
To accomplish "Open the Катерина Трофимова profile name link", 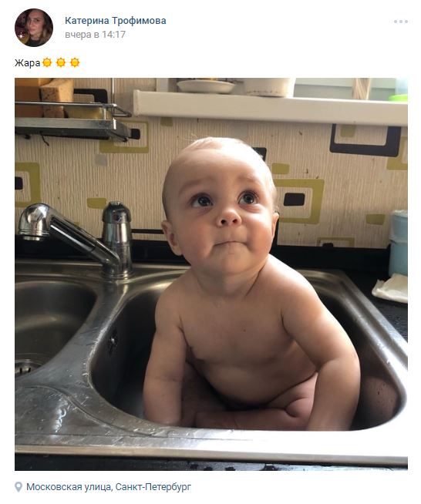I will (x=116, y=21).
